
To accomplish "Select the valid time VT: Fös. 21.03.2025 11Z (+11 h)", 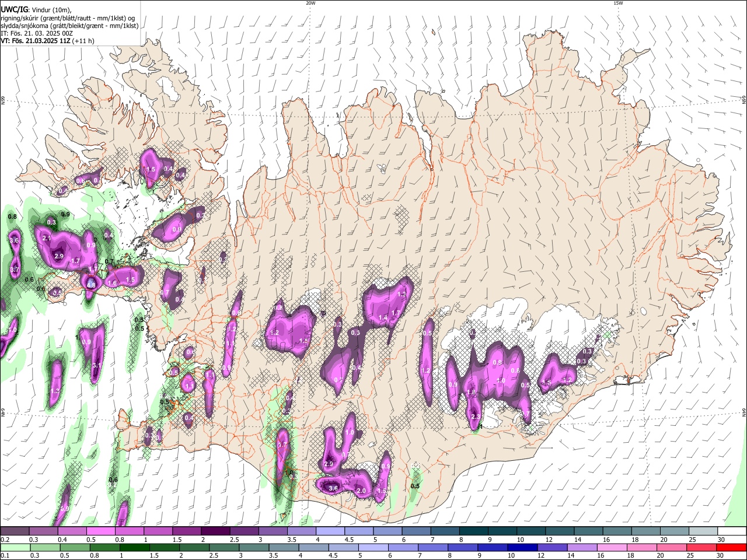I will point(47,41).
